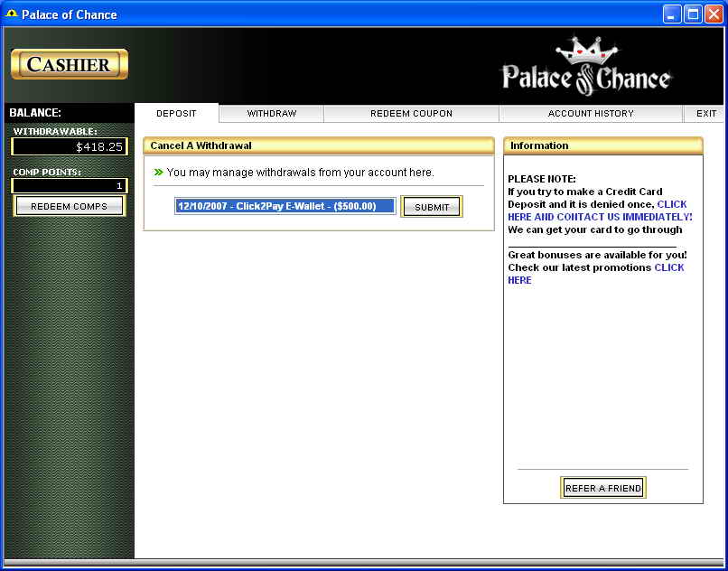Screen dimensions: 728x571
Task: Click the Refer A Friend button
Action: pos(603,488)
